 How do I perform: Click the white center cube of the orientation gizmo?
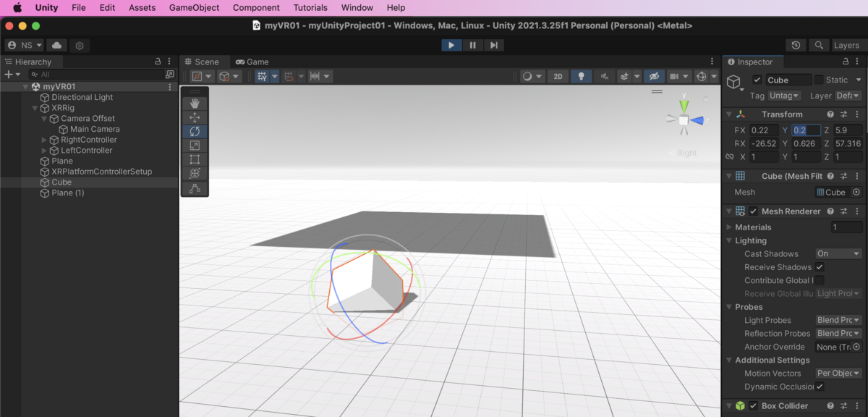(x=684, y=121)
